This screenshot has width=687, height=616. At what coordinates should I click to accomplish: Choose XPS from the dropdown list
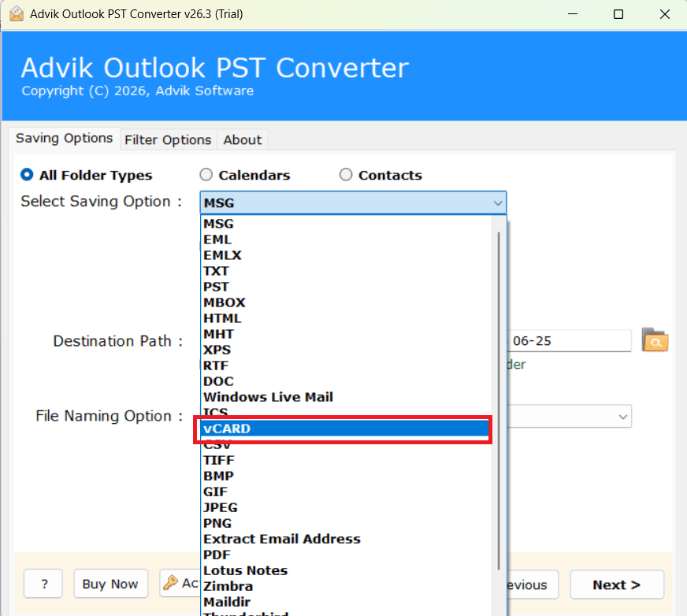coord(346,350)
